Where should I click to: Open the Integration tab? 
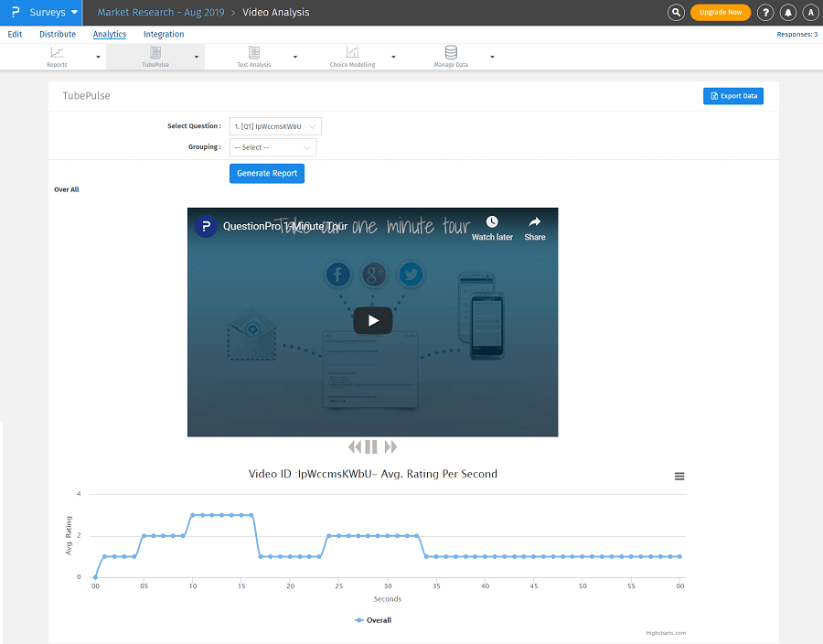[164, 35]
